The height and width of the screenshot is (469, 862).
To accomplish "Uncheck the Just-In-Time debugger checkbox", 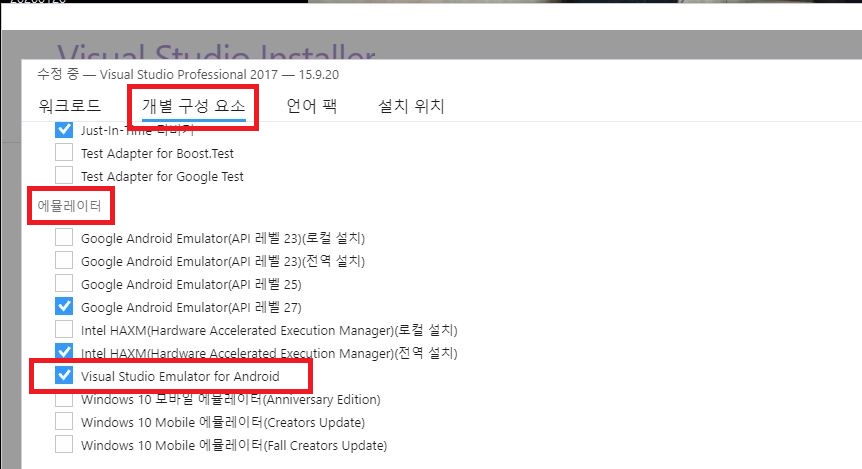I will (64, 130).
